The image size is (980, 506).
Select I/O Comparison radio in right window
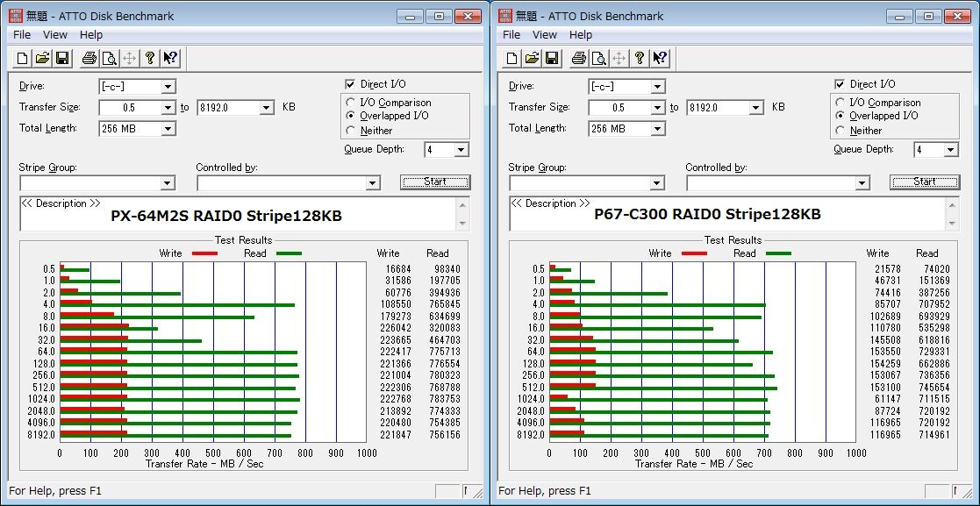click(x=840, y=103)
